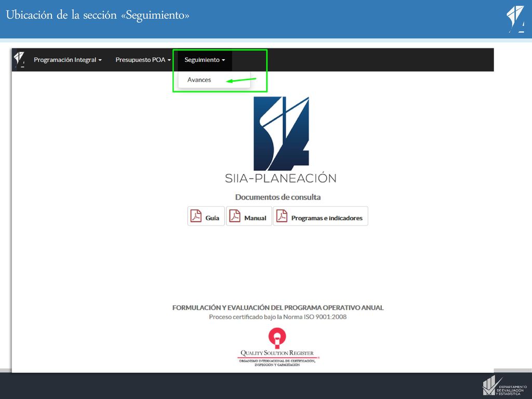Click the SIIA logo in the slide header
Screen dimensions: 532x399
(x=515, y=19)
